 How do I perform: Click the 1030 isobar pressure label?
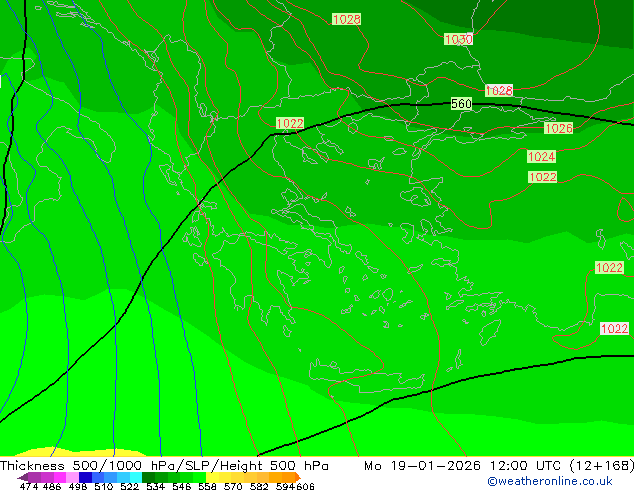click(458, 39)
